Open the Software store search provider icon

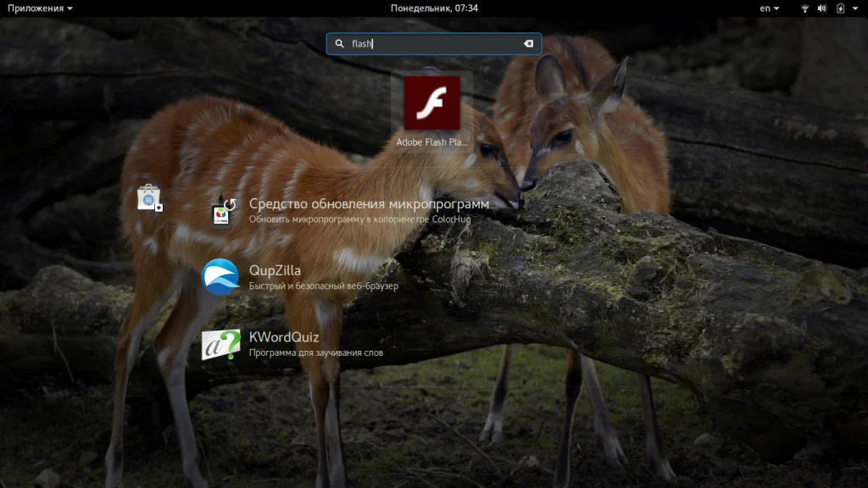(149, 198)
